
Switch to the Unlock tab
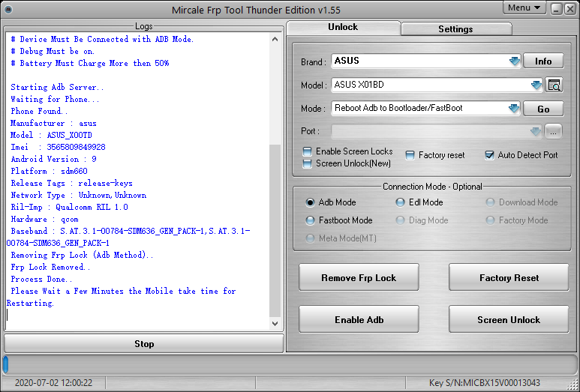(x=343, y=27)
